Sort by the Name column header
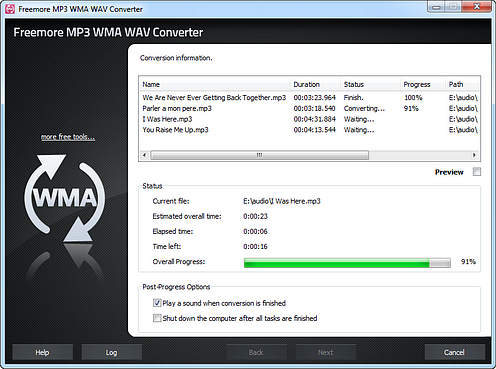 pos(215,84)
